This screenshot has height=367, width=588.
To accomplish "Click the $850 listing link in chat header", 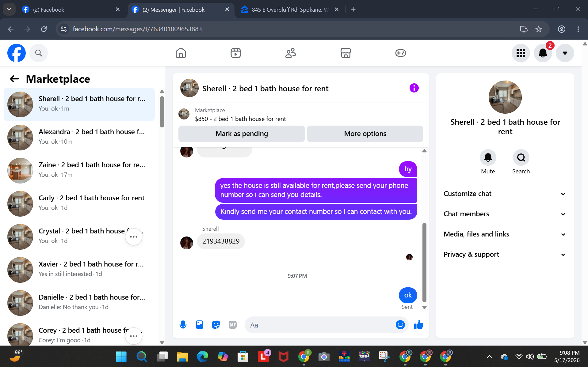I will pyautogui.click(x=240, y=119).
